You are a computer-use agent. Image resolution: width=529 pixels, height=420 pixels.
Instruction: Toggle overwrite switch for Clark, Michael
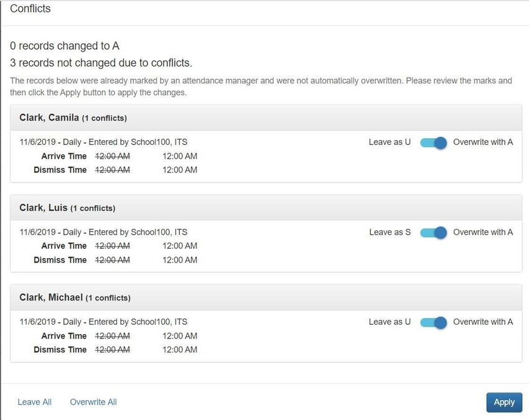tap(433, 322)
